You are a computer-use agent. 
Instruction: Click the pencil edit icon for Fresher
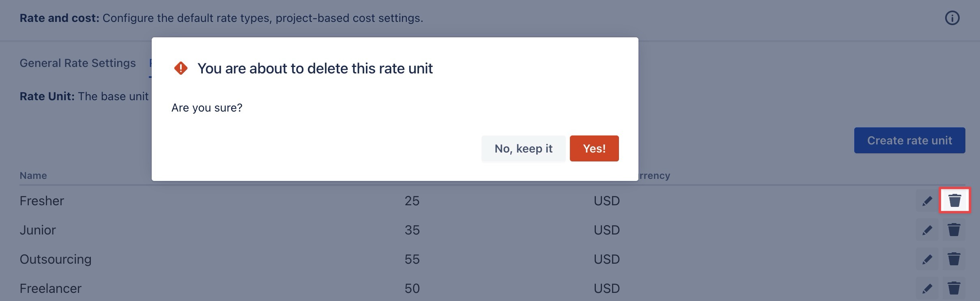pos(927,201)
